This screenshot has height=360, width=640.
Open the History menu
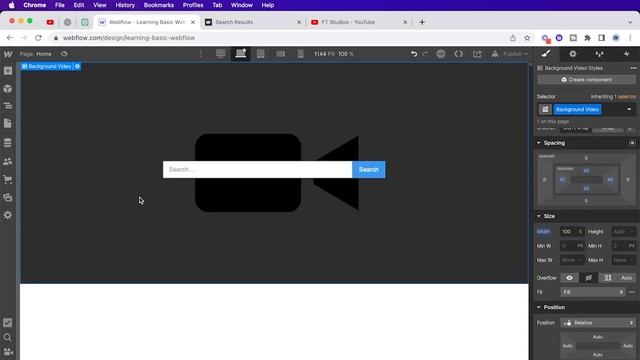point(125,5)
